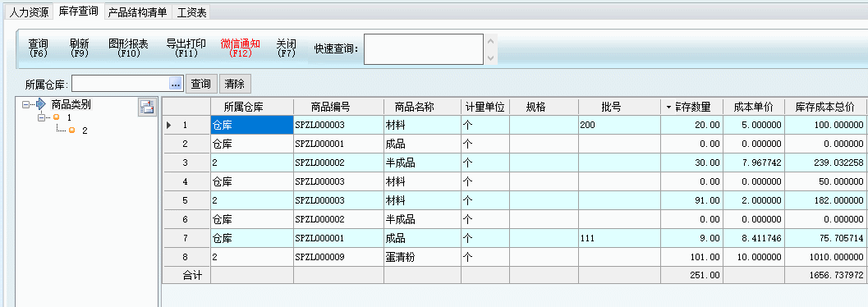This screenshot has width=868, height=307.
Task: Sort by the 商品编号 column header
Action: click(x=338, y=108)
